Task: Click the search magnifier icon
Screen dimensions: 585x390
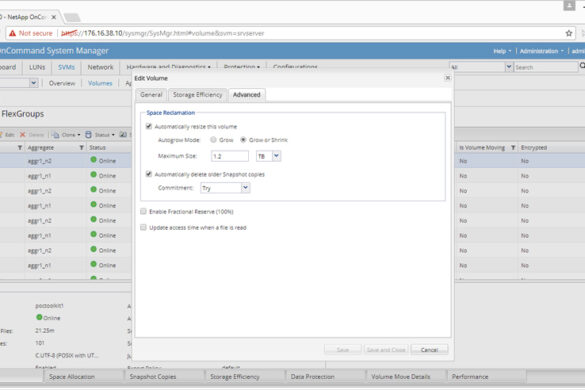Action: [582, 66]
